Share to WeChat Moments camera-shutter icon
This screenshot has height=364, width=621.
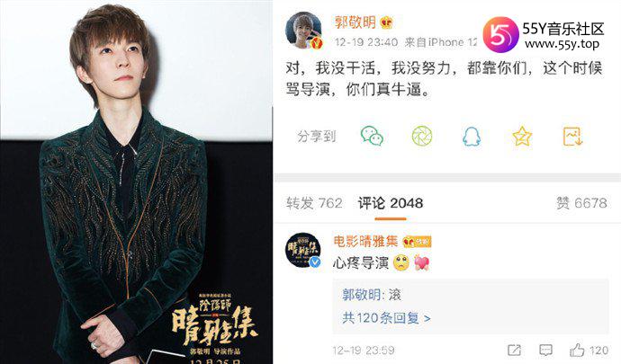[422, 136]
